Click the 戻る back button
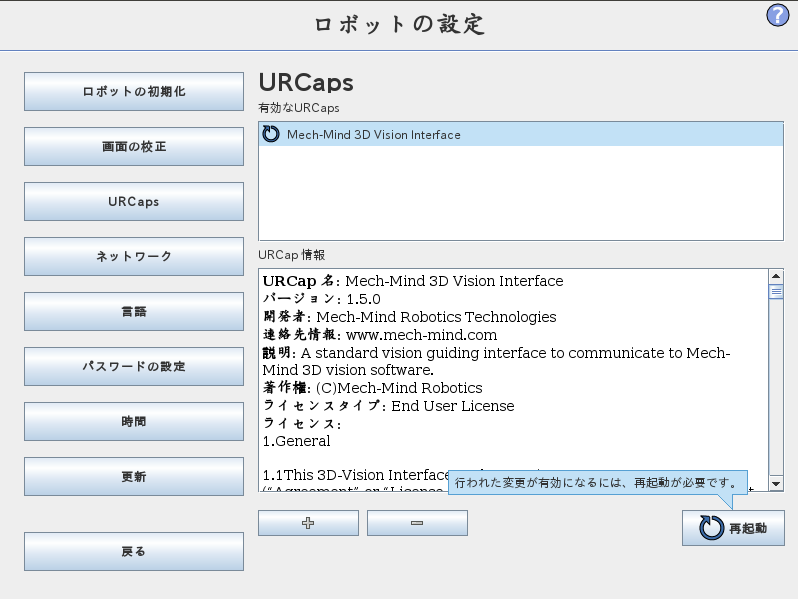Screen dimensions: 800x601 pyautogui.click(x=134, y=552)
